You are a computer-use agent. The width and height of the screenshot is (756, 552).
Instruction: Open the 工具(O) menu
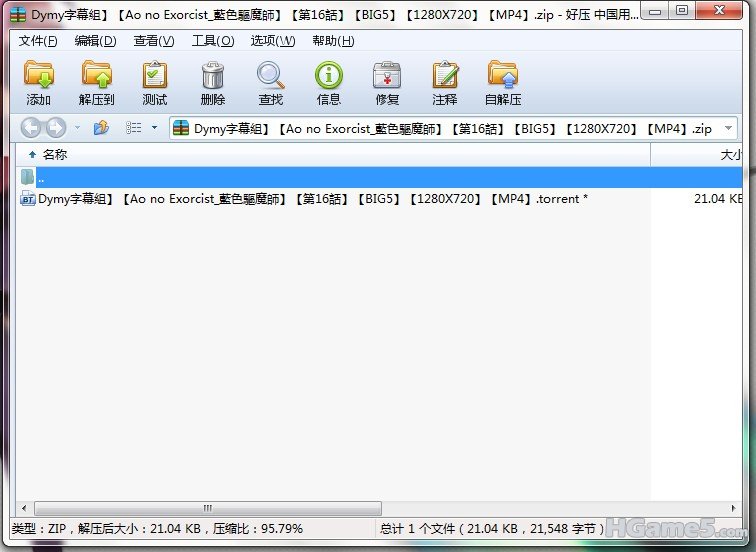pyautogui.click(x=212, y=41)
